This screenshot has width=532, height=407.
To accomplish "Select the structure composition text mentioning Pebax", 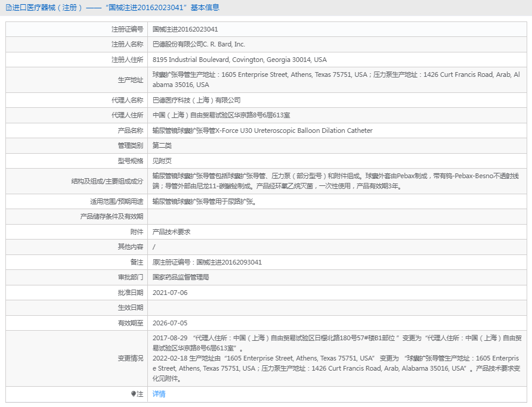I will (x=336, y=181).
